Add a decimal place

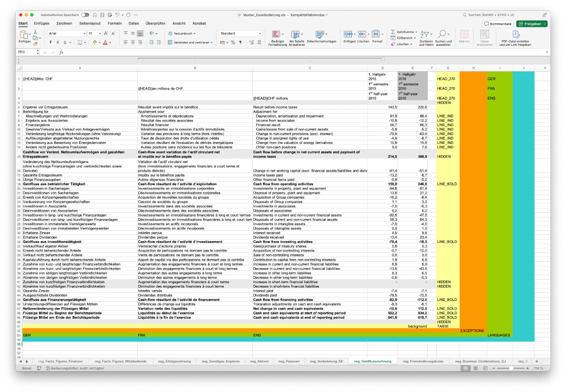point(251,42)
